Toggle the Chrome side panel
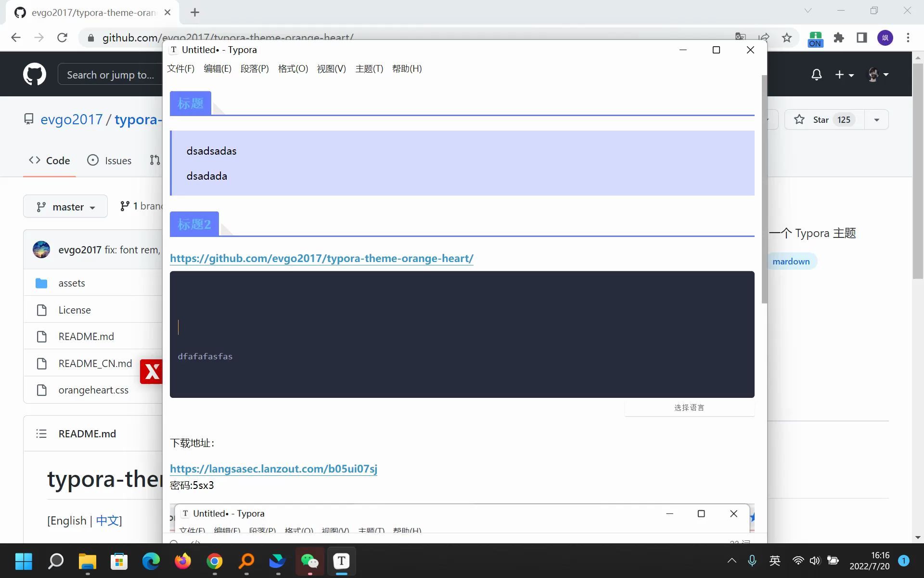This screenshot has height=578, width=924. (x=862, y=38)
